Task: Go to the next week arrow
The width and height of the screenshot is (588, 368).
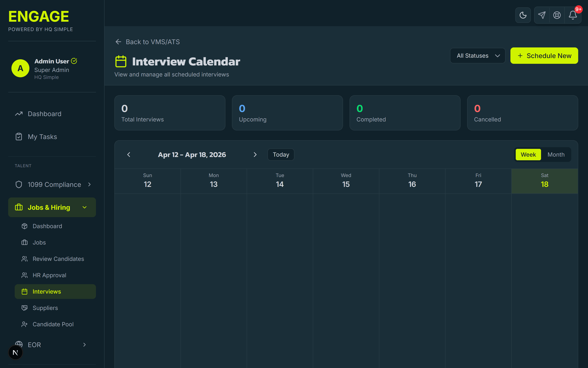Action: [x=255, y=155]
